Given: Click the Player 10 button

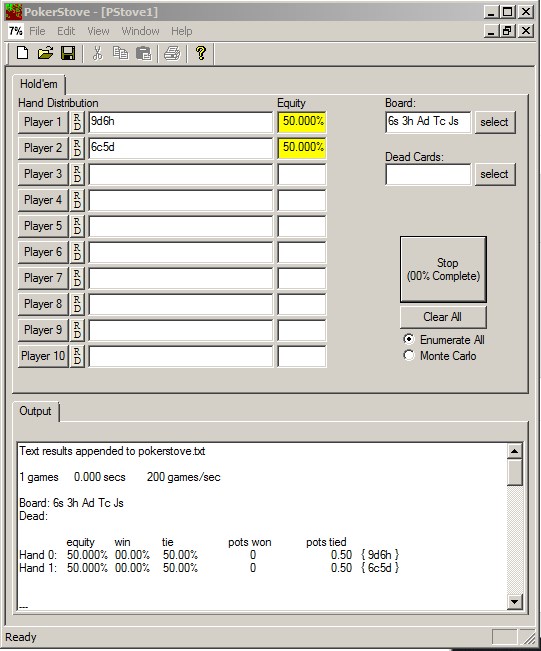Looking at the screenshot, I should tap(43, 356).
